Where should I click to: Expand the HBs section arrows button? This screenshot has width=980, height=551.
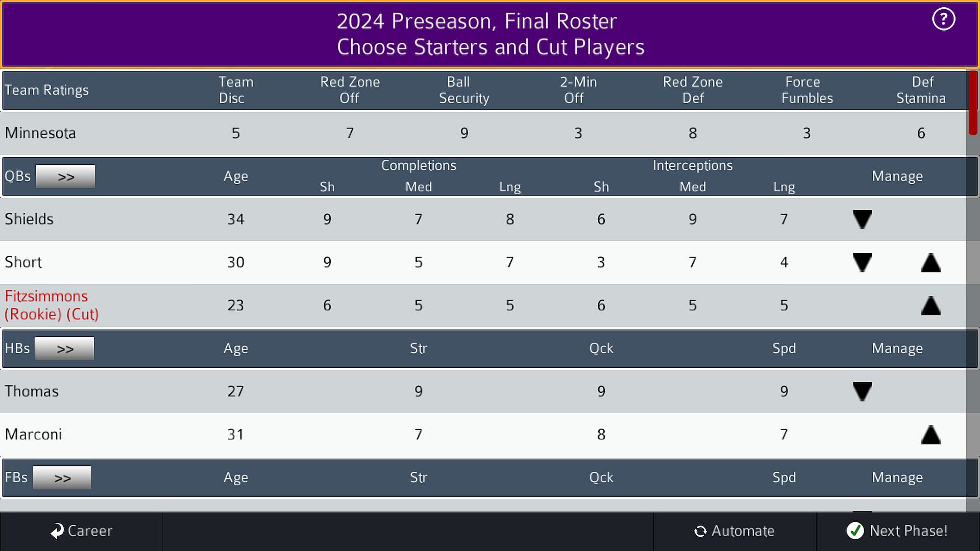click(x=65, y=349)
